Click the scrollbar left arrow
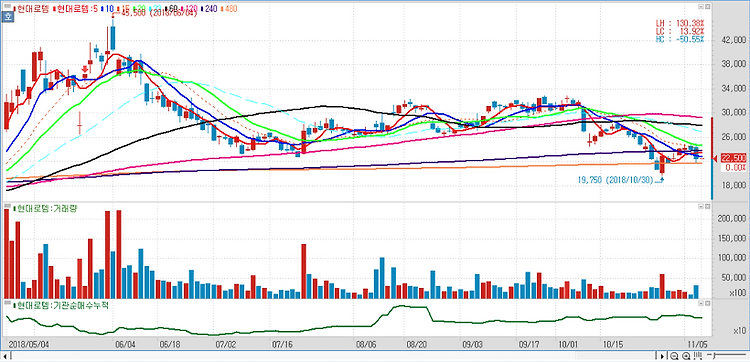Screen dimensions: 750x362 point(4,356)
